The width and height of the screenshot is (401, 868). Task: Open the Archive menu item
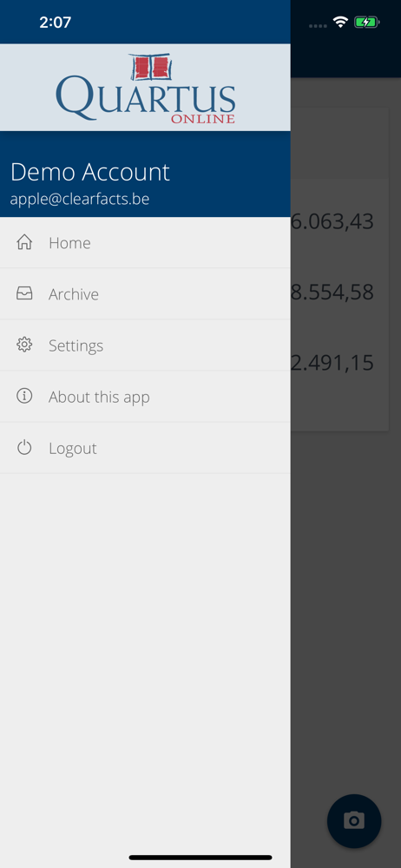145,294
